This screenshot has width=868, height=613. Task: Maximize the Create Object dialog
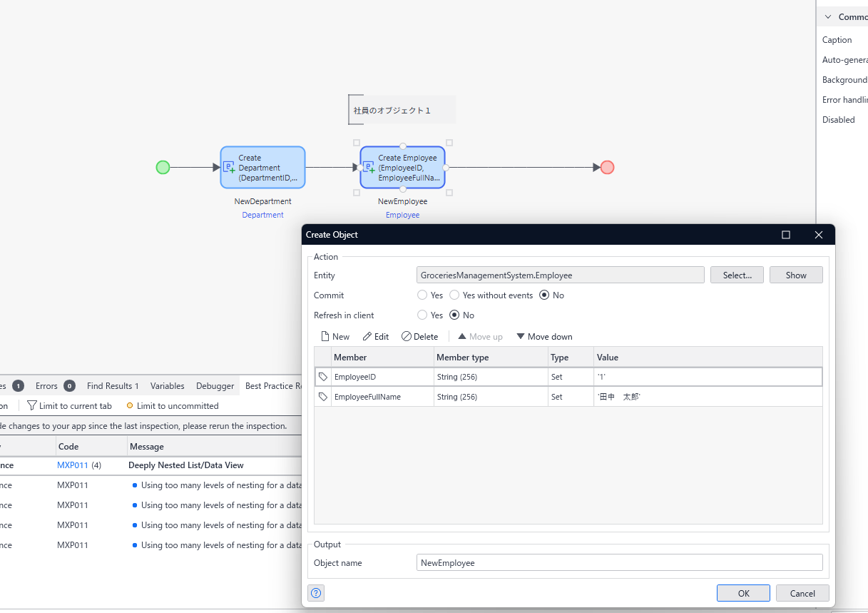pyautogui.click(x=786, y=235)
